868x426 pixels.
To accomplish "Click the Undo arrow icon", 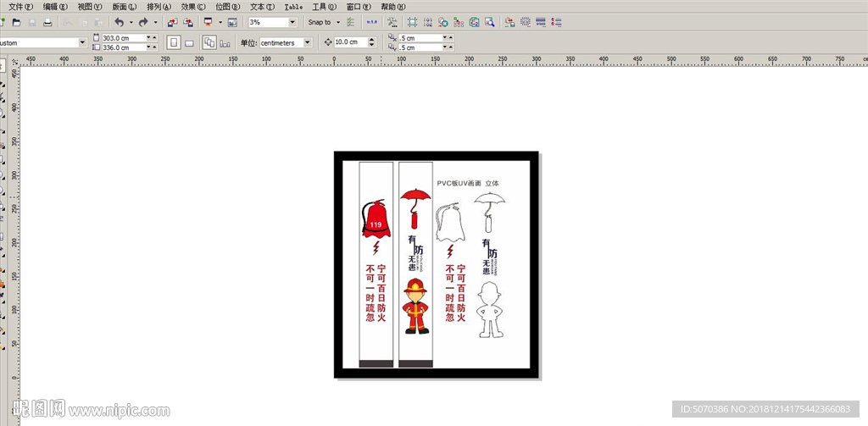I will [119, 22].
